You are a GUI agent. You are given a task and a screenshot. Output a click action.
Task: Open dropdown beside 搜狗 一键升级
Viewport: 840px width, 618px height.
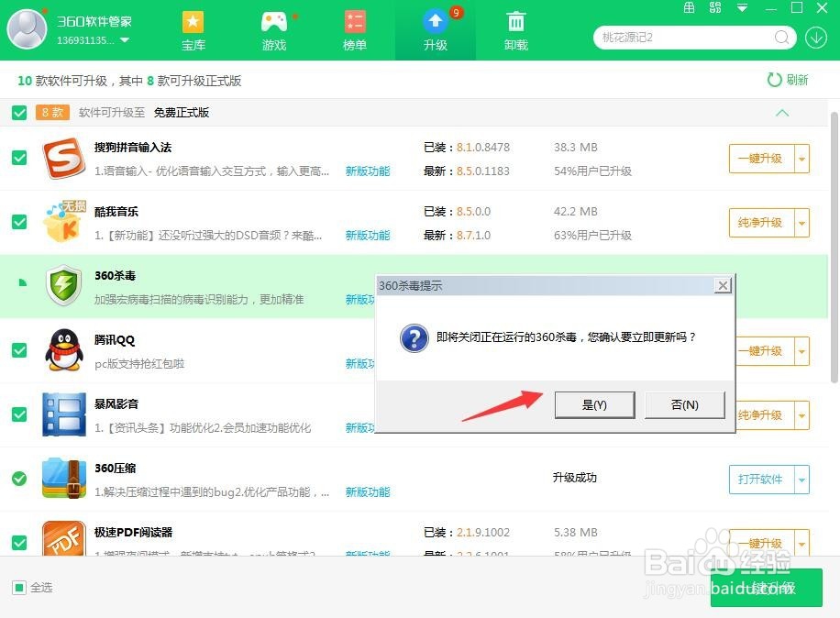(802, 159)
